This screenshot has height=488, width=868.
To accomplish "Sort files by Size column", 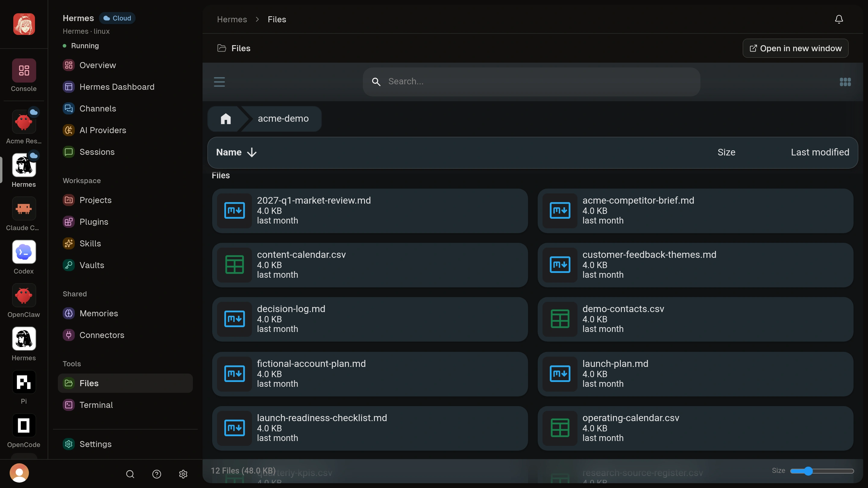I will [x=726, y=152].
